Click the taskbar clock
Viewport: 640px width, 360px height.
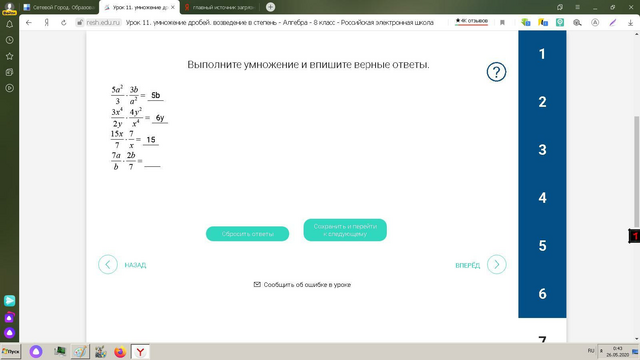click(618, 351)
